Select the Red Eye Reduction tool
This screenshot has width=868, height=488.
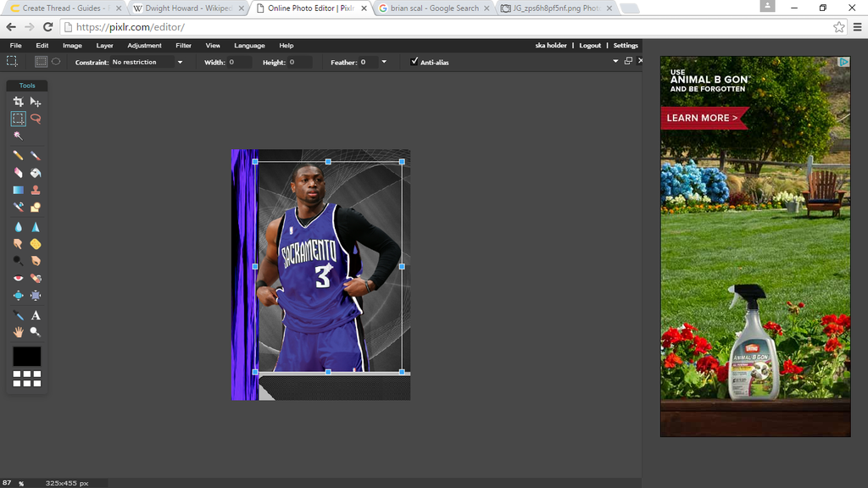[x=19, y=278]
